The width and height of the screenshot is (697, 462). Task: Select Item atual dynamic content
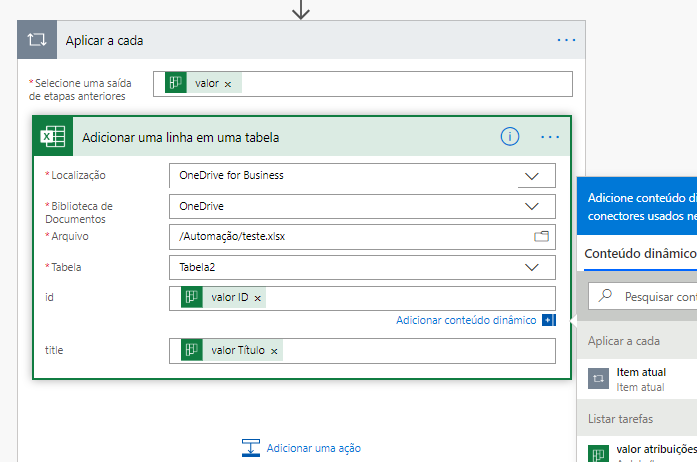coord(637,379)
